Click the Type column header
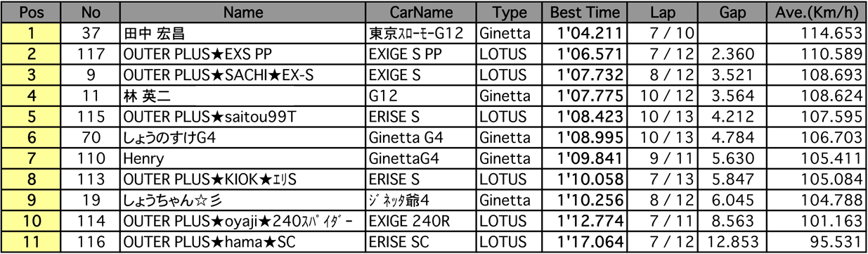 [510, 12]
